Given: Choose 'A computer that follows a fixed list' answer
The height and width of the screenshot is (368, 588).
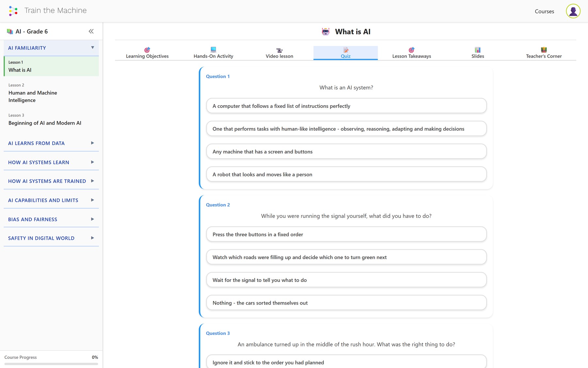Looking at the screenshot, I should pyautogui.click(x=346, y=106).
